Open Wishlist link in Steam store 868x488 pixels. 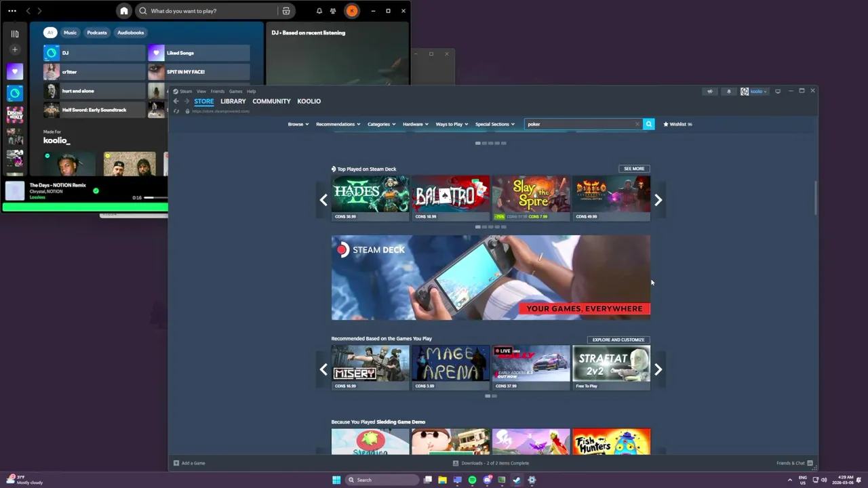point(677,124)
